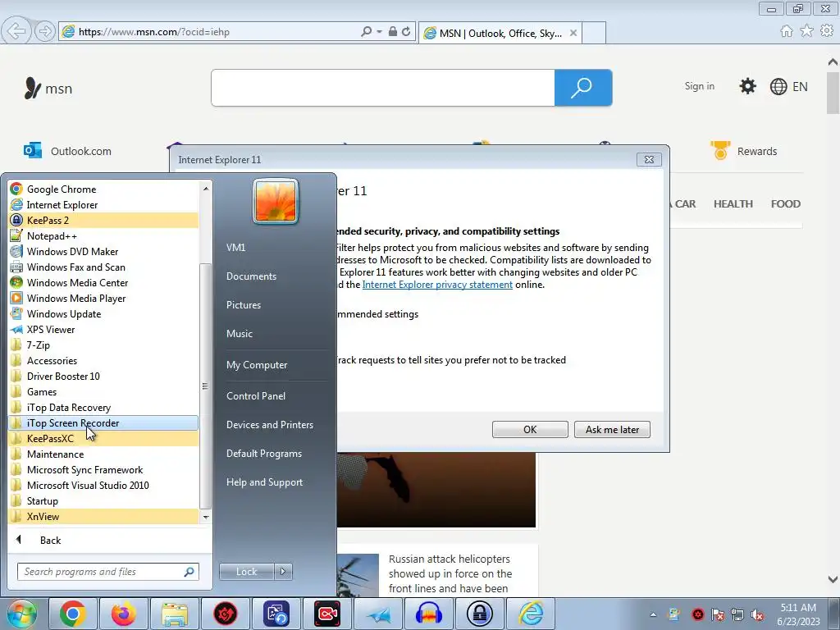Click the MSN settings gear icon
Image resolution: width=840 pixels, height=630 pixels.
[747, 86]
